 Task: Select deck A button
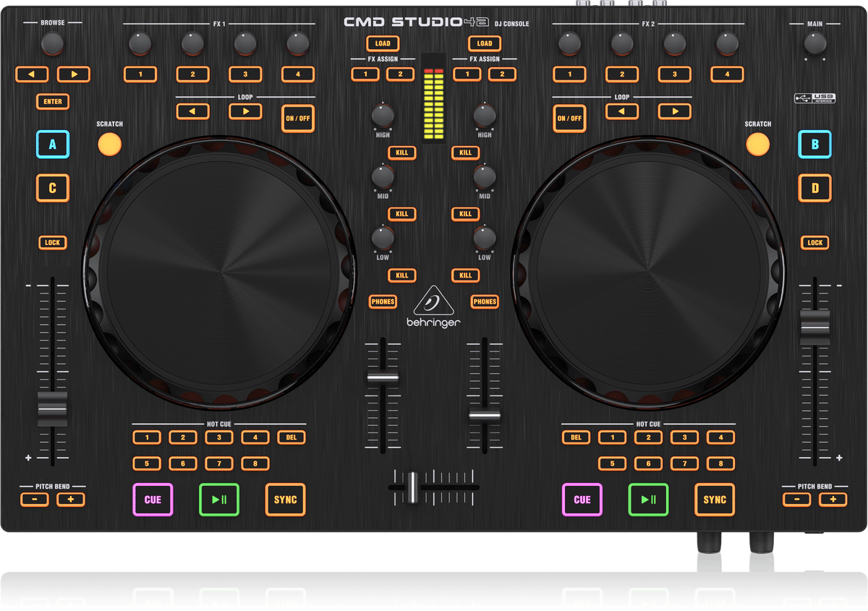(x=53, y=144)
